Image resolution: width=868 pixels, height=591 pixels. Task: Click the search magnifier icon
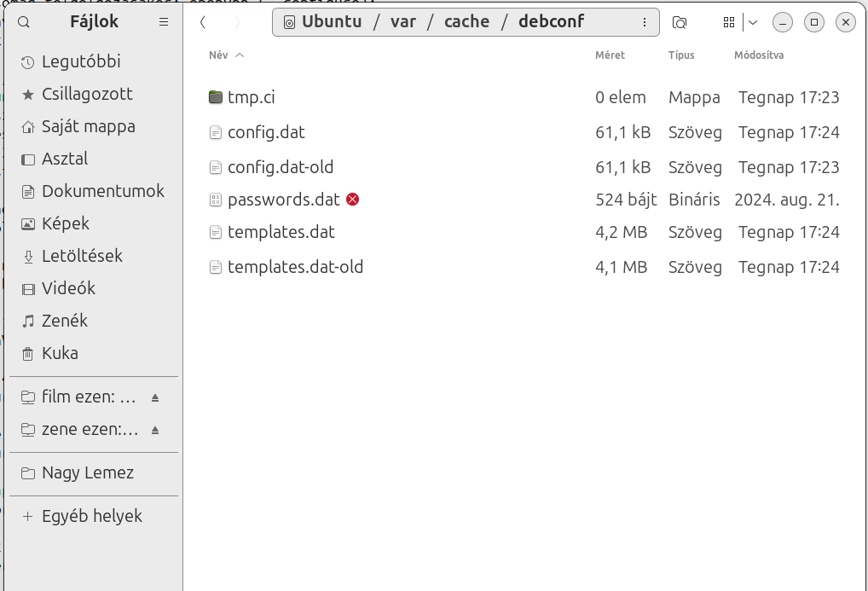click(25, 22)
